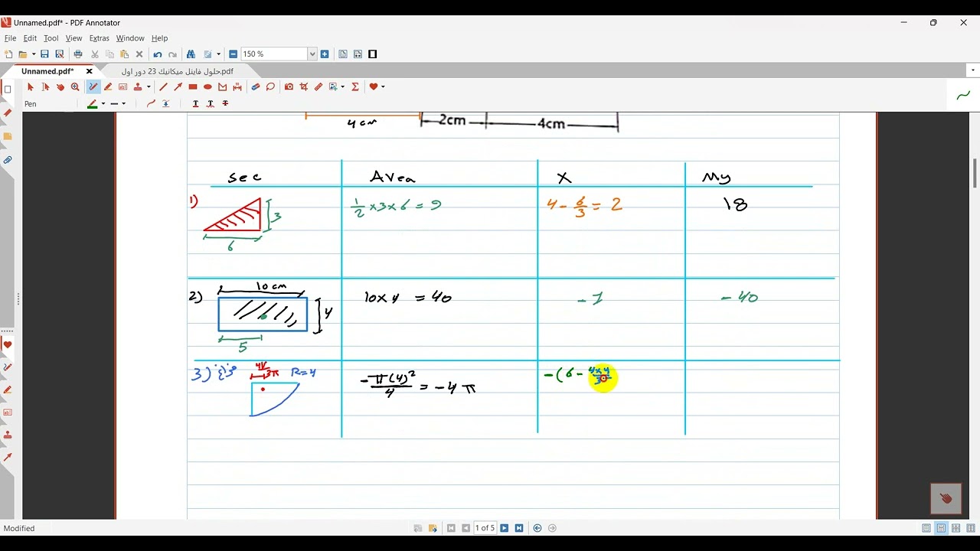Click the Undo arrow
The width and height of the screenshot is (980, 551).
[157, 54]
